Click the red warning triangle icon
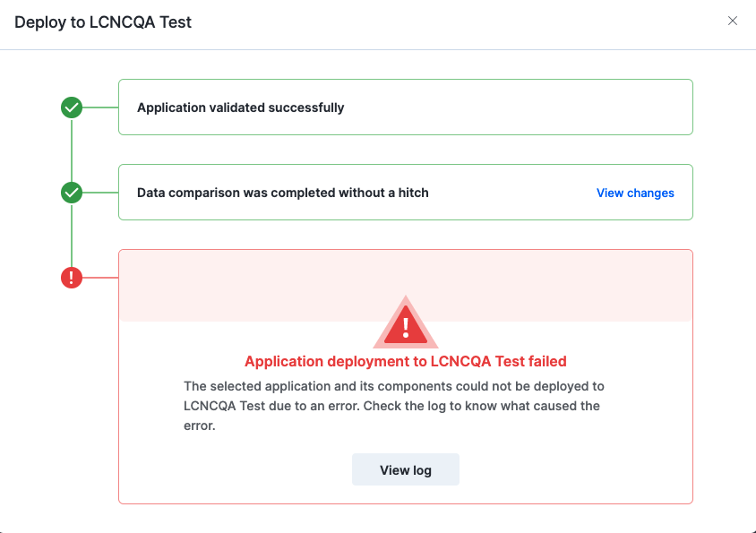The height and width of the screenshot is (533, 756). click(406, 322)
